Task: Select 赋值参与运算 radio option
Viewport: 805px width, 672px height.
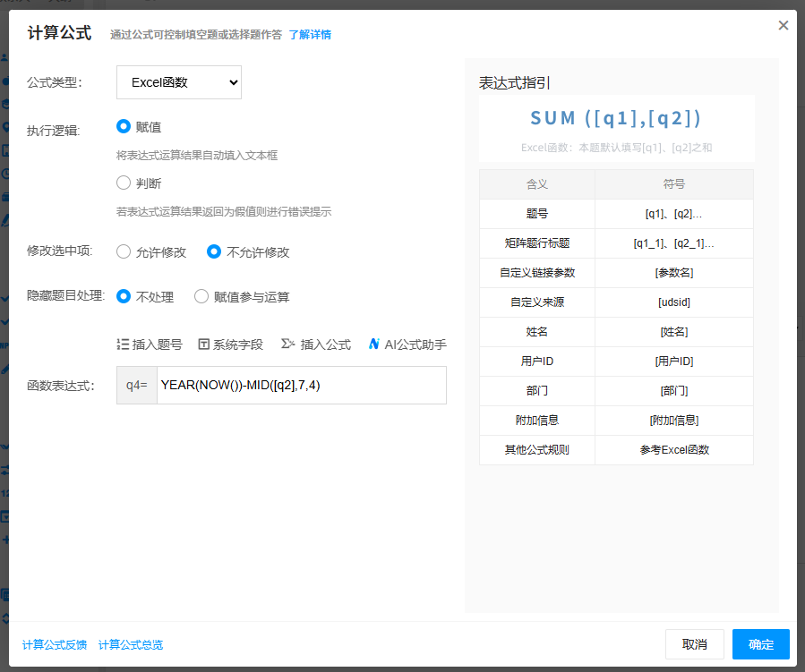Action: [201, 296]
